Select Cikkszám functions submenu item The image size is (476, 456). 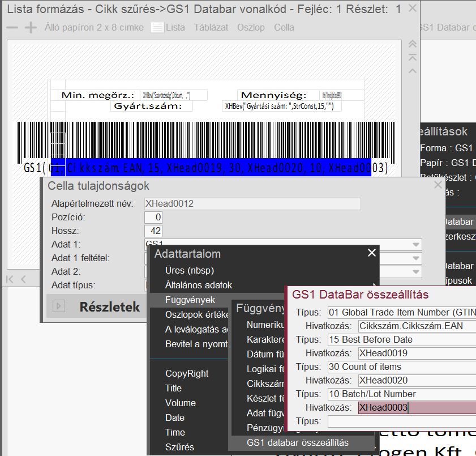coord(266,383)
